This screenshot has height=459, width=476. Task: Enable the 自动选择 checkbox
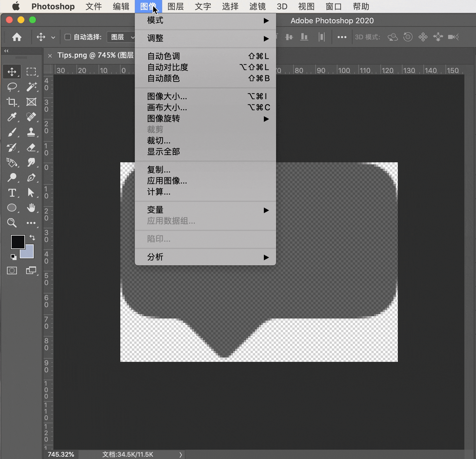(68, 37)
